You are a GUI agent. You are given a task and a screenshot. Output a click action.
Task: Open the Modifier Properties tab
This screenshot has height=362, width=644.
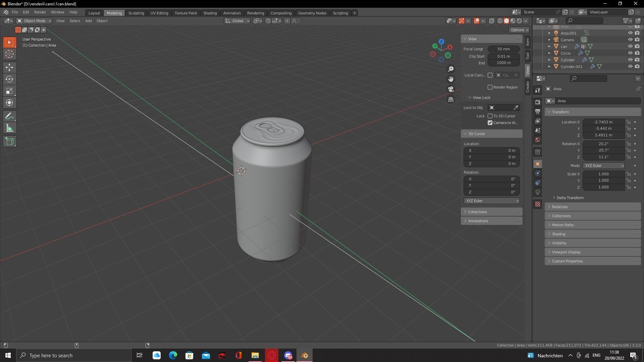coord(538,173)
